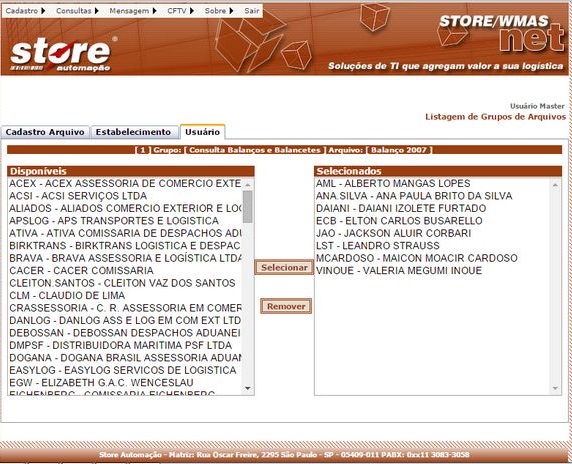Screen dimensions: 572x464
Task: Click the Disponíveis list scrollbar thumb
Action: click(248, 206)
